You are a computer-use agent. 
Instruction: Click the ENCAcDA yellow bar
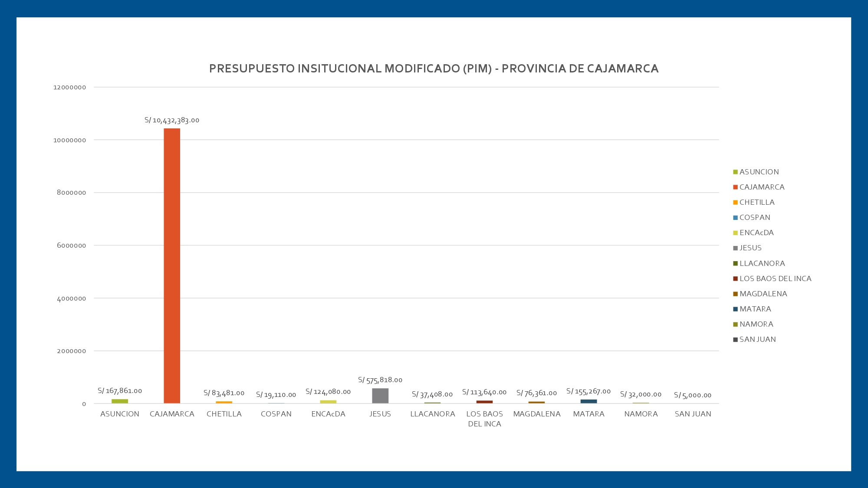[x=328, y=402]
